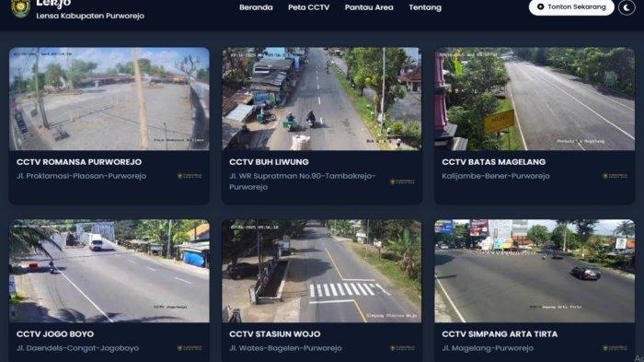Open the CCTV Simpang Arta Tirta thumbnail

[535, 271]
